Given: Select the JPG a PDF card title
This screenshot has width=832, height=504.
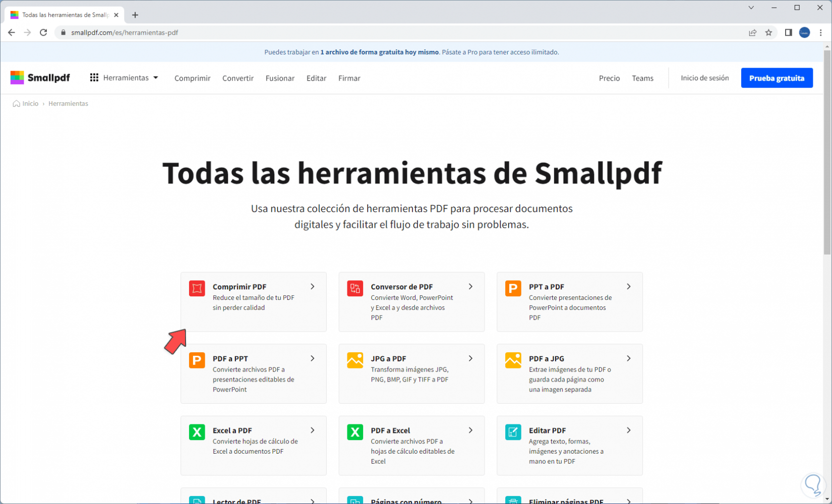Looking at the screenshot, I should pos(388,359).
